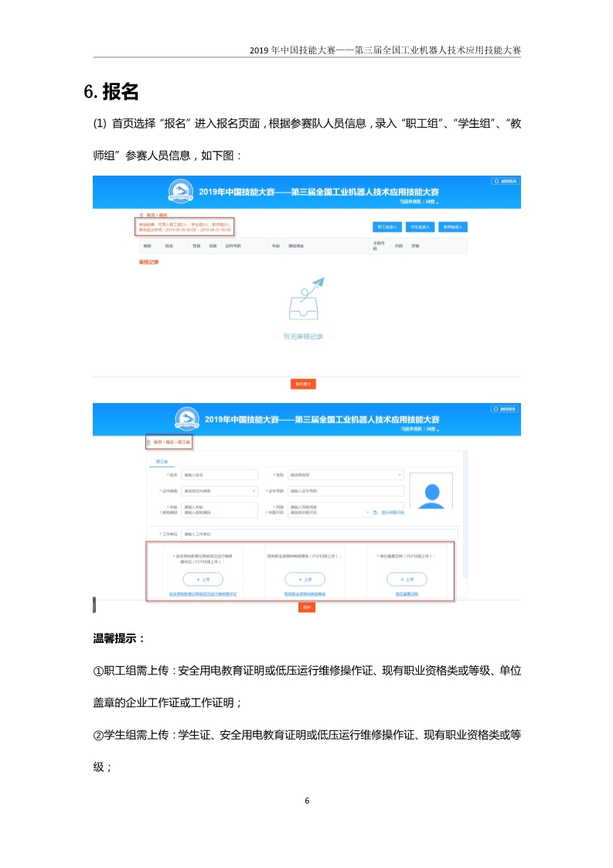Image resolution: width=613 pixels, height=868 pixels.
Task: Upload the 现有职业资格 certificate PDF
Action: coord(304,579)
